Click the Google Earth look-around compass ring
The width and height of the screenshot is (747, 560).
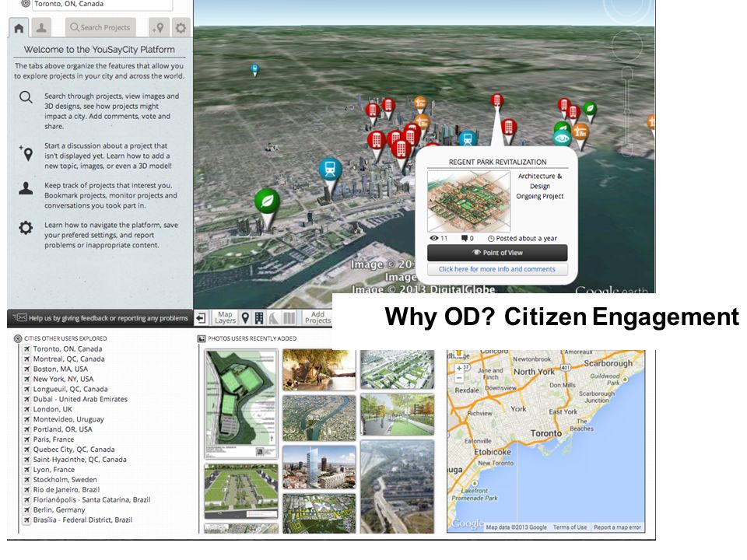(627, 45)
